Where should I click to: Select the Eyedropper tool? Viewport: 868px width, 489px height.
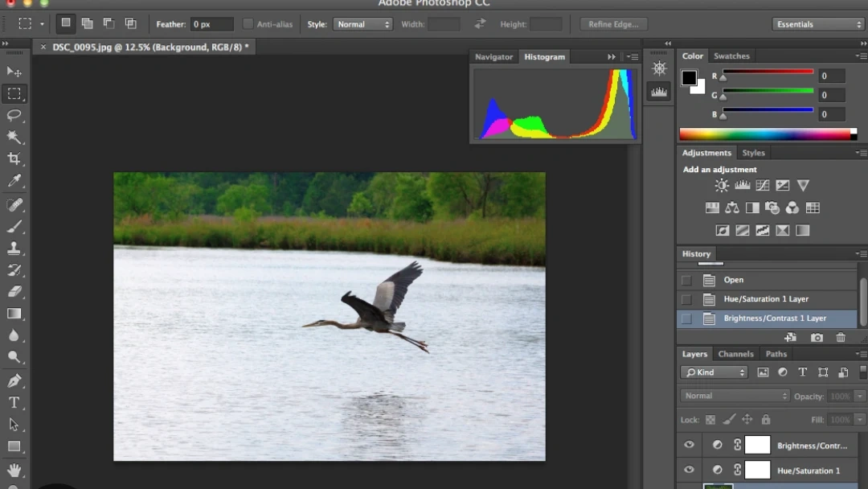[14, 180]
